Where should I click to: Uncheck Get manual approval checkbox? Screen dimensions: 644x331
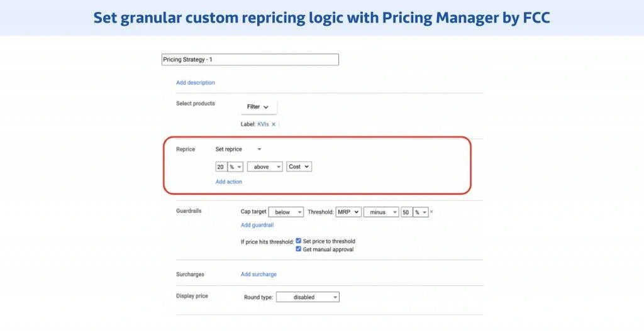pyautogui.click(x=299, y=249)
